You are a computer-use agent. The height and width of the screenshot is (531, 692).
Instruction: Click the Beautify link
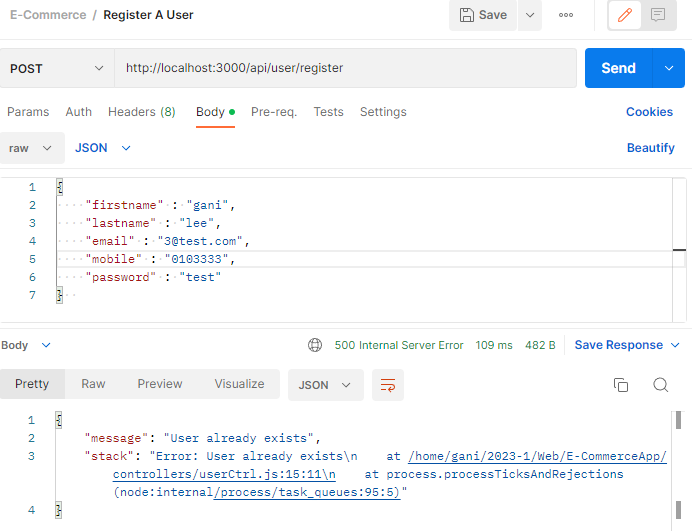click(x=651, y=148)
